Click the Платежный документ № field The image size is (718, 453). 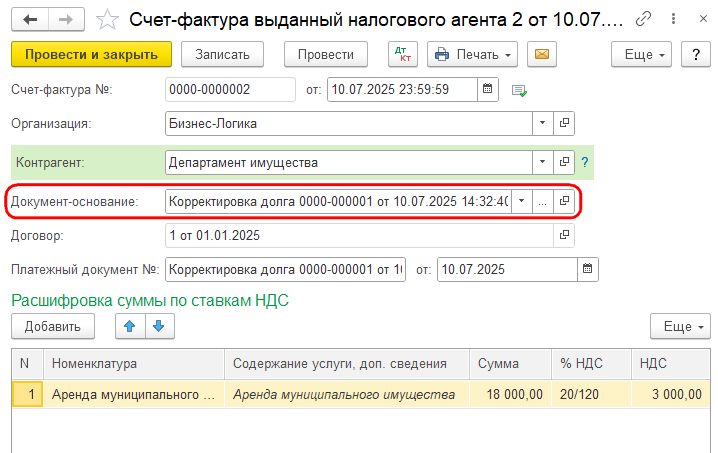click(x=285, y=269)
